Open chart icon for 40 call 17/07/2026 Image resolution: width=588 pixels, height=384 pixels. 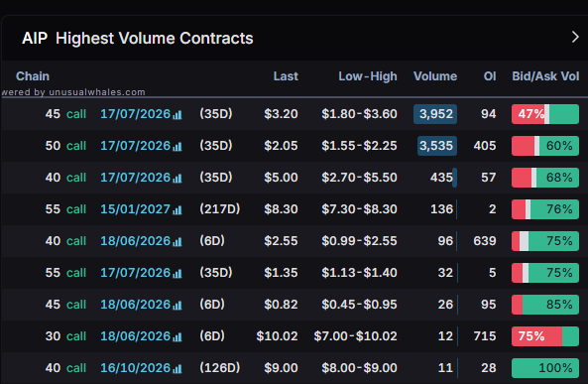coord(177,178)
